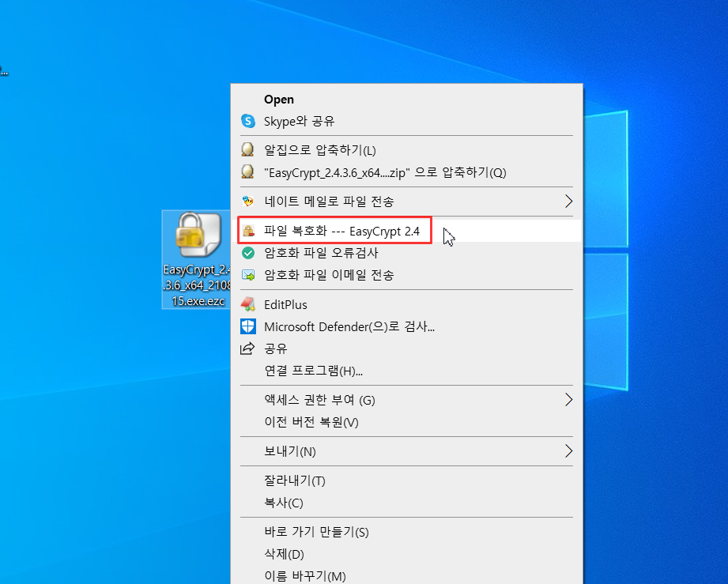Open file with EditPlus entry
Viewport: 728px width, 584px height.
(406, 304)
